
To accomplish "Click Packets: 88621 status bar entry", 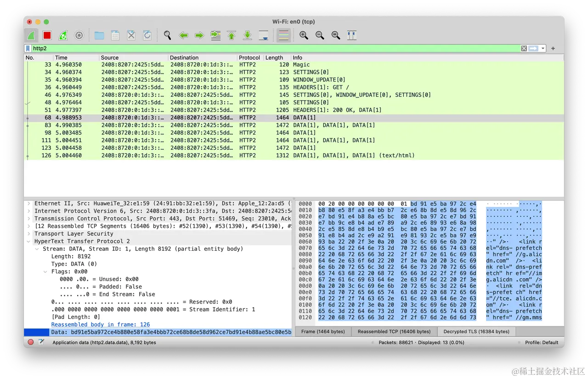I will pyautogui.click(x=397, y=342).
